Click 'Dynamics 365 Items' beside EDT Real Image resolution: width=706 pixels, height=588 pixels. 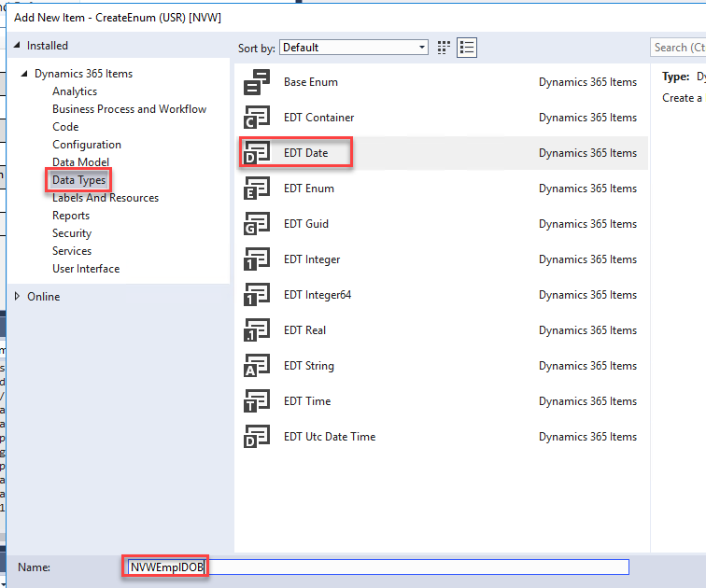click(587, 330)
